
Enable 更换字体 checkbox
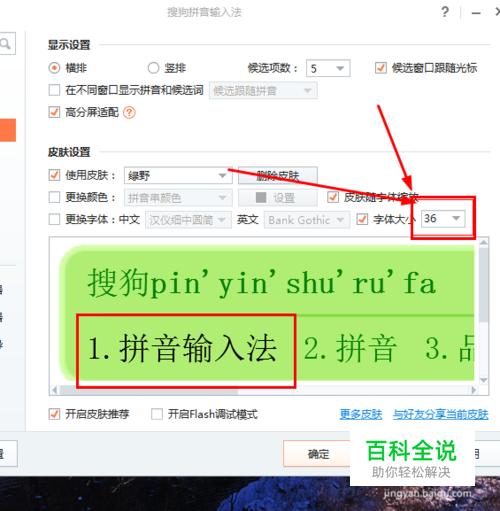(54, 219)
